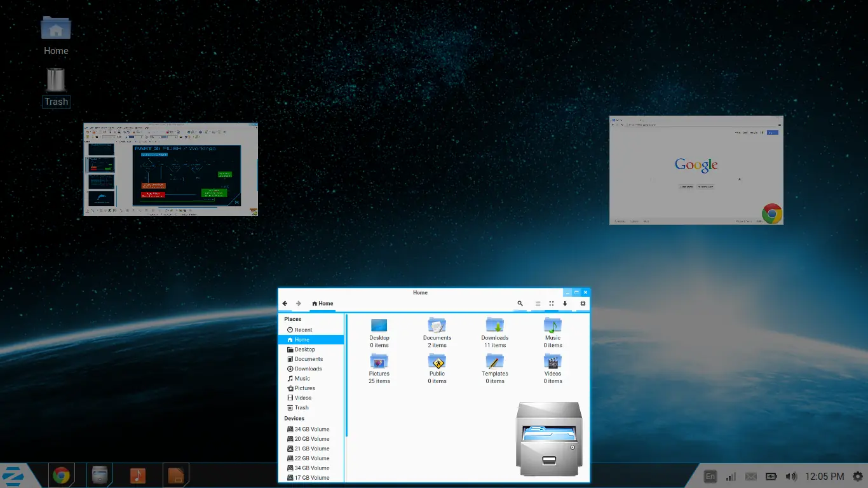This screenshot has height=488, width=868.
Task: Select the Templates folder icon
Action: pos(495,369)
